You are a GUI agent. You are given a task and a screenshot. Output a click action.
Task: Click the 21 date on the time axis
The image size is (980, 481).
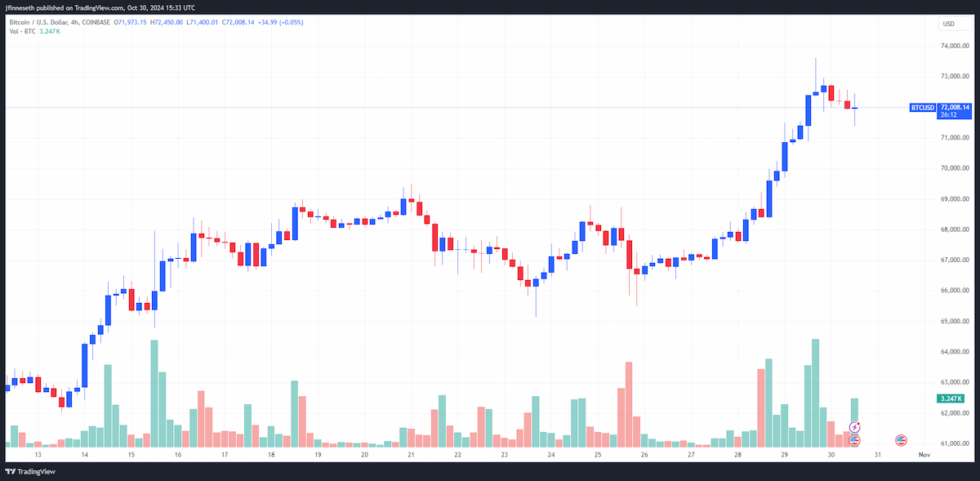point(411,454)
